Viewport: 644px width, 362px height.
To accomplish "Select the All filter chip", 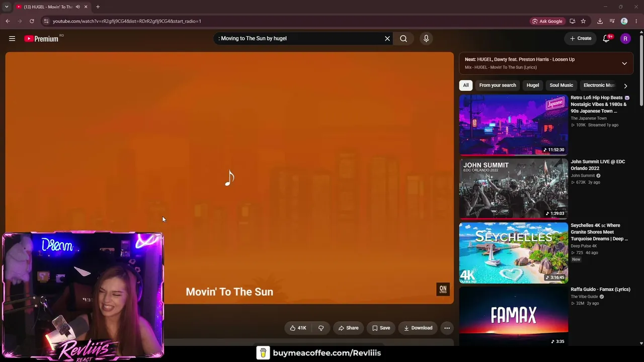I will click(x=466, y=85).
